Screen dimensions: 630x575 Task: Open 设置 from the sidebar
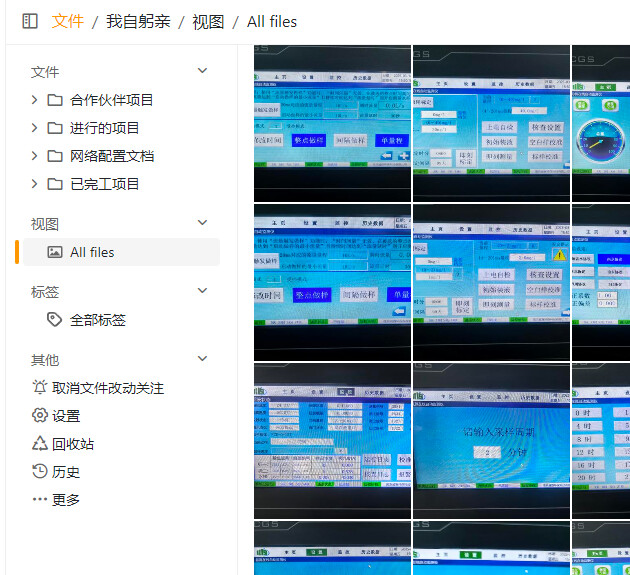(x=66, y=416)
